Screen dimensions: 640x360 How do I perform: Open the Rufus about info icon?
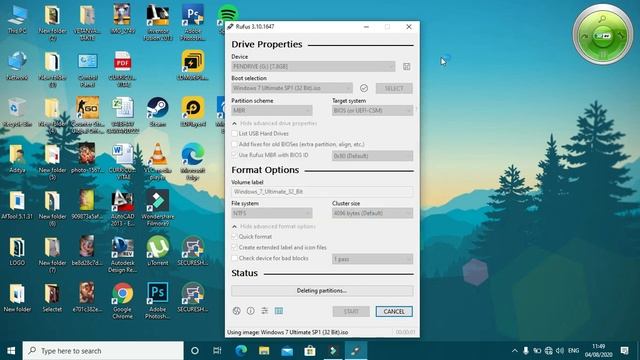[251, 311]
